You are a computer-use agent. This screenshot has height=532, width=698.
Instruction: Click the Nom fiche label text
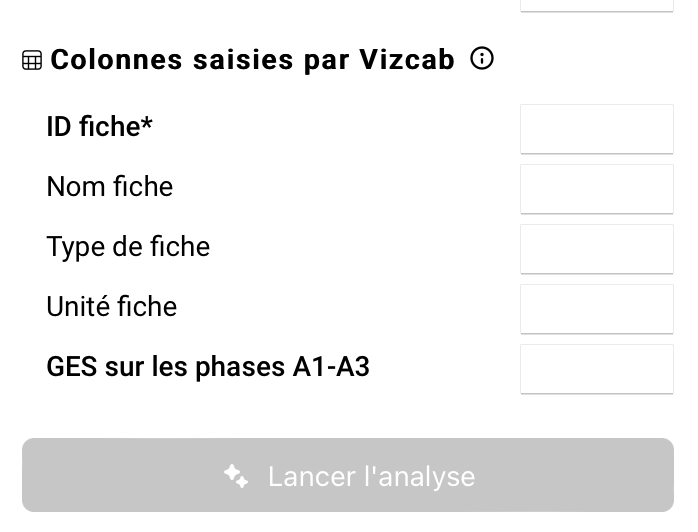109,187
